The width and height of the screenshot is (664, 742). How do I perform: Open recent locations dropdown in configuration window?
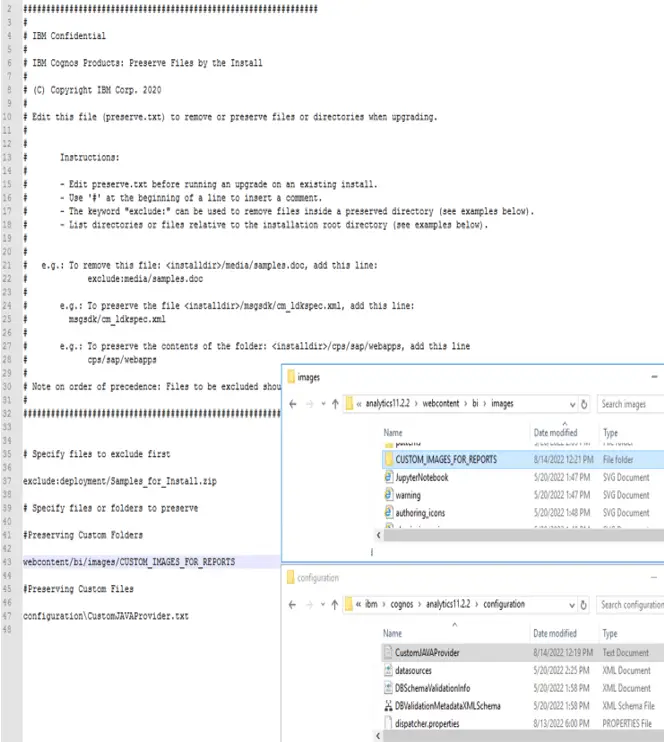click(x=323, y=605)
